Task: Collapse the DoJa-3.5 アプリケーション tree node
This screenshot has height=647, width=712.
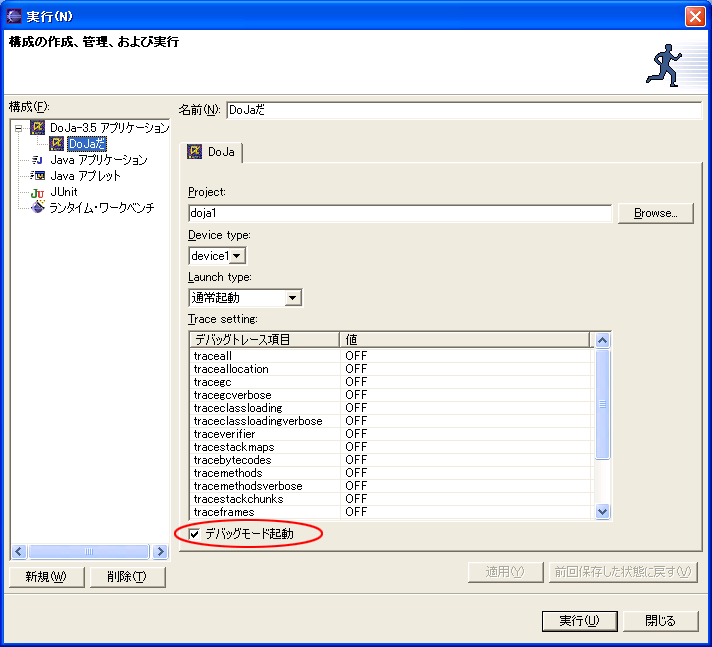Action: click(18, 128)
